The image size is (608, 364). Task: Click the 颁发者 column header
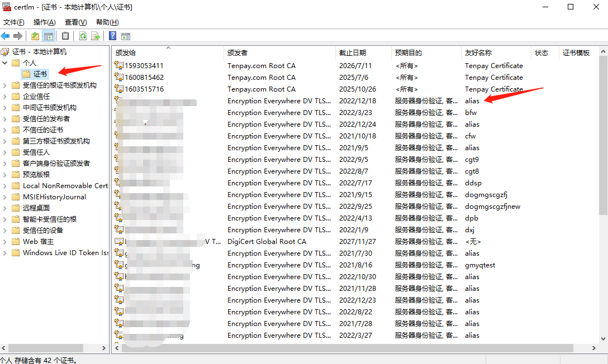click(279, 52)
